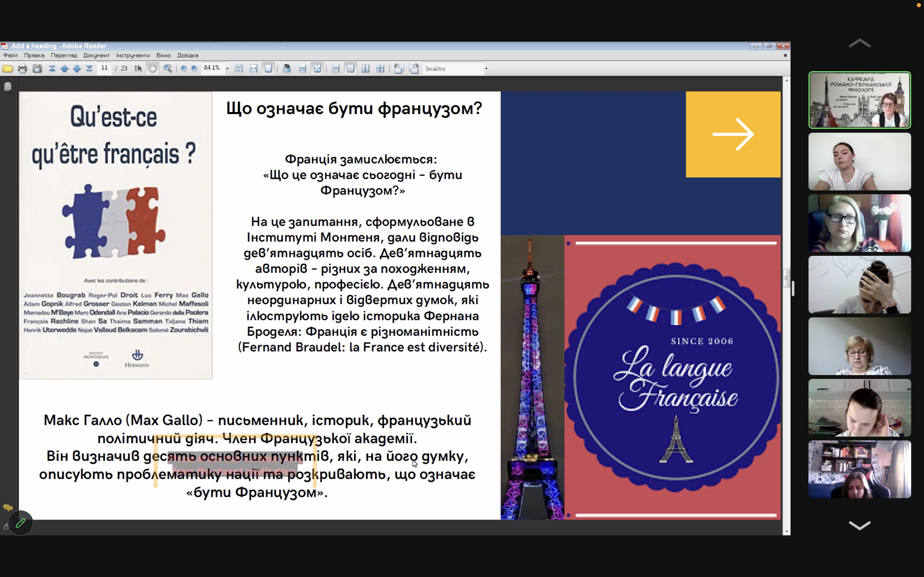Open the Вікно menu
This screenshot has width=924, height=577.
[163, 55]
